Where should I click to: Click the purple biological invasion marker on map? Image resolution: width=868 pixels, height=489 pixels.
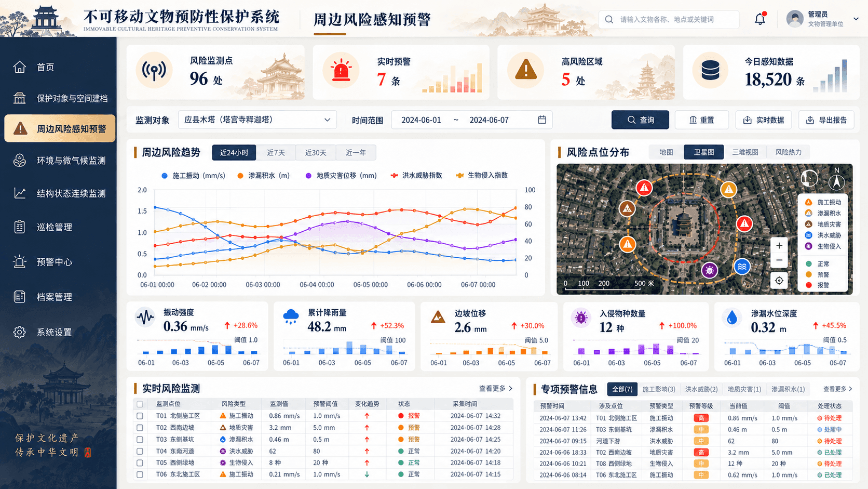pos(709,270)
